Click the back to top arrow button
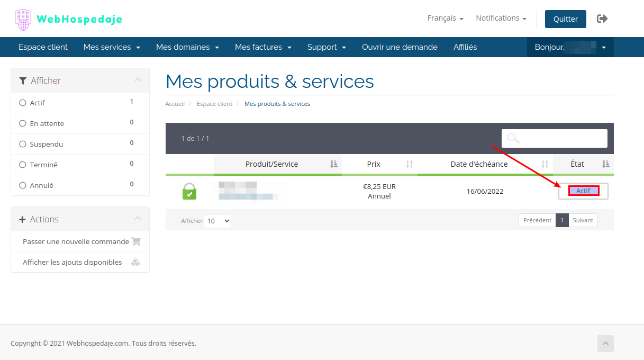 click(605, 344)
